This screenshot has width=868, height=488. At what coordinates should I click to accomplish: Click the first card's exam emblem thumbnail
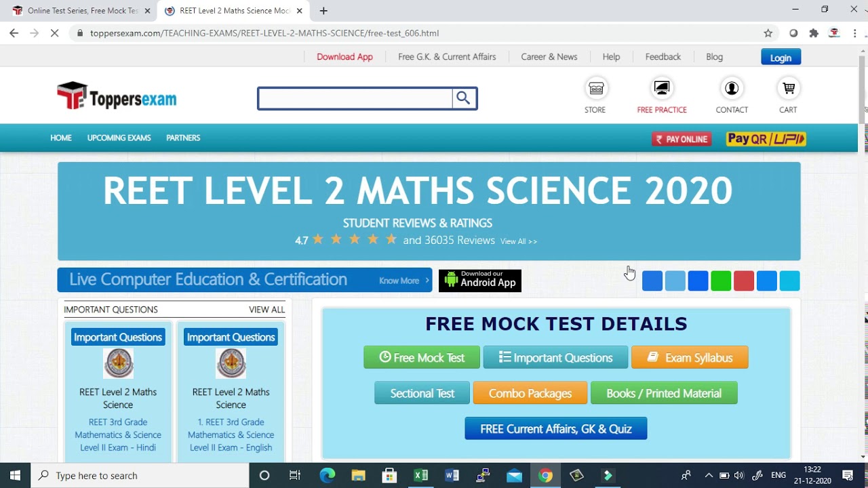[118, 363]
